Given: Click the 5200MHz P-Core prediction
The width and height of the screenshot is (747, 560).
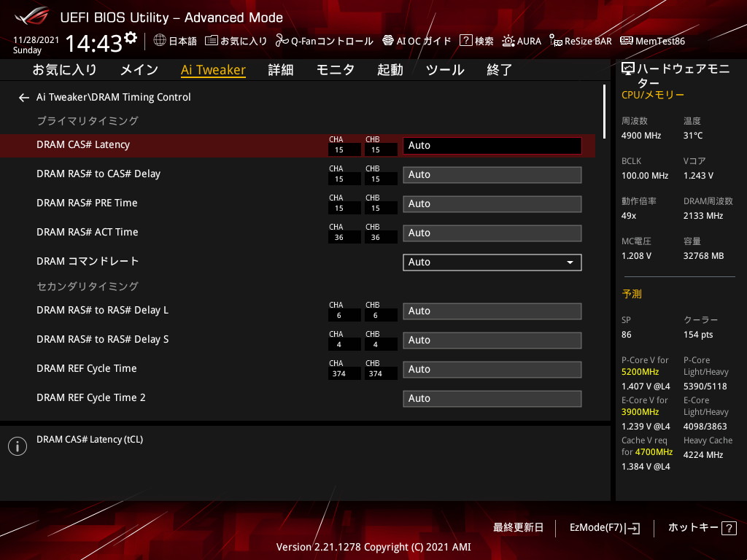Looking at the screenshot, I should (x=640, y=372).
